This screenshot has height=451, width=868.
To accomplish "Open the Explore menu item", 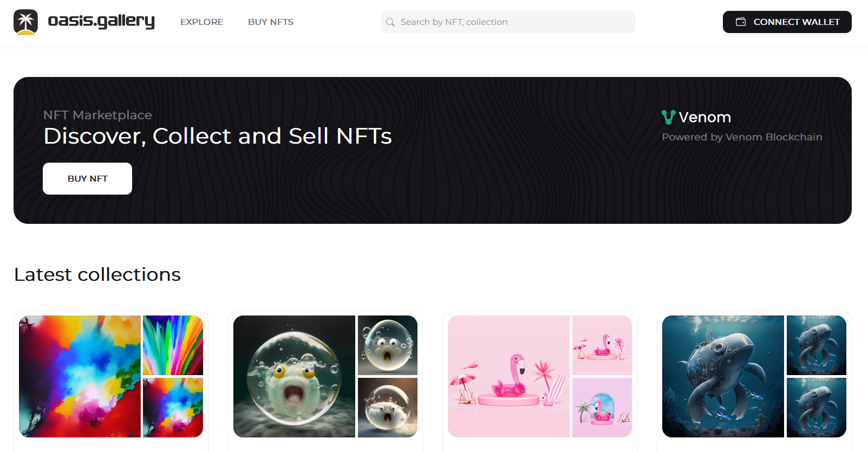I will pos(201,22).
